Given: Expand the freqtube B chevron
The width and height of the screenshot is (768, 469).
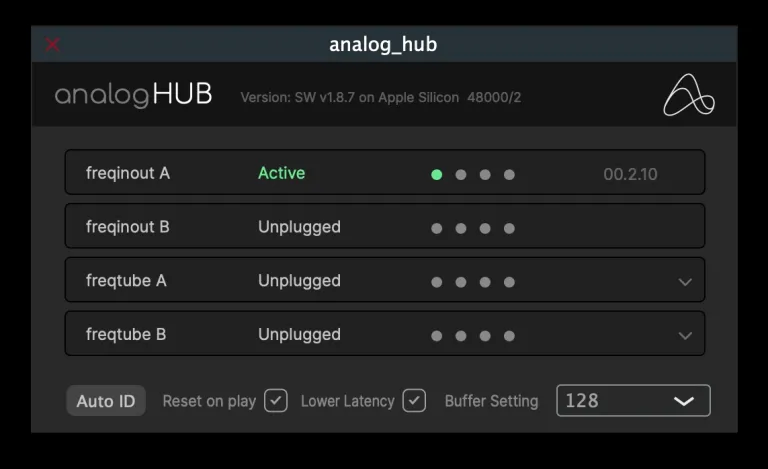Looking at the screenshot, I should [x=685, y=336].
